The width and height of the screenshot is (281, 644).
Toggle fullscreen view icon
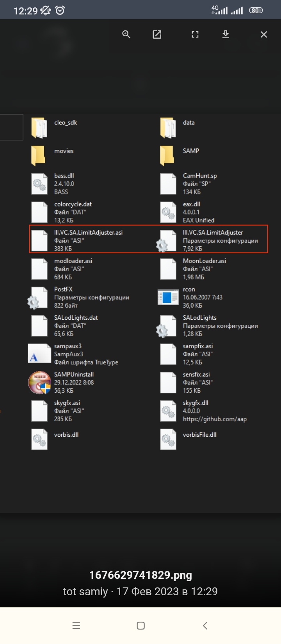coord(195,34)
